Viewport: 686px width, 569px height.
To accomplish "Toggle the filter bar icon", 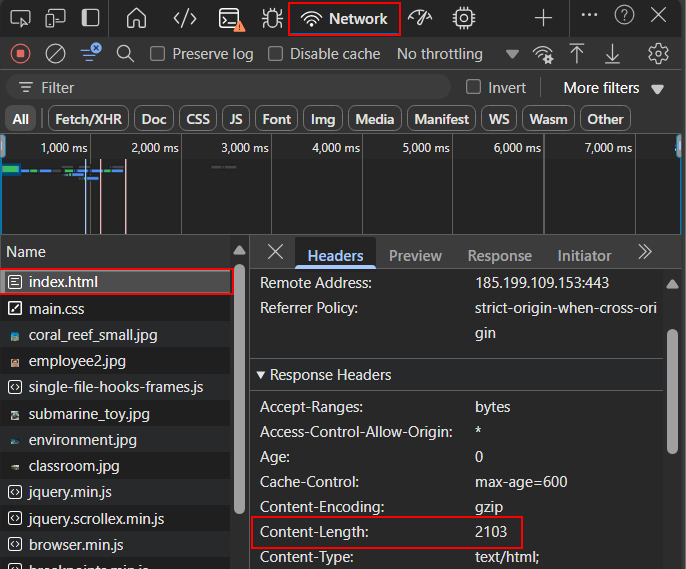I will tap(91, 53).
